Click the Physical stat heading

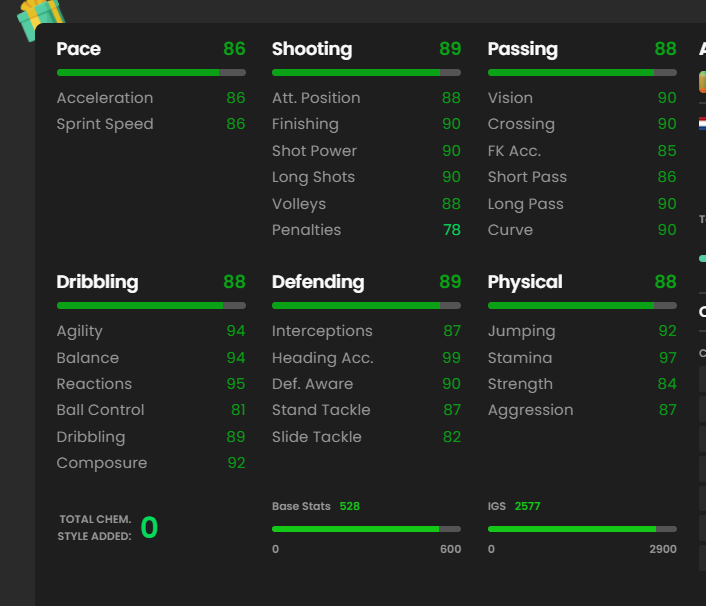point(525,282)
